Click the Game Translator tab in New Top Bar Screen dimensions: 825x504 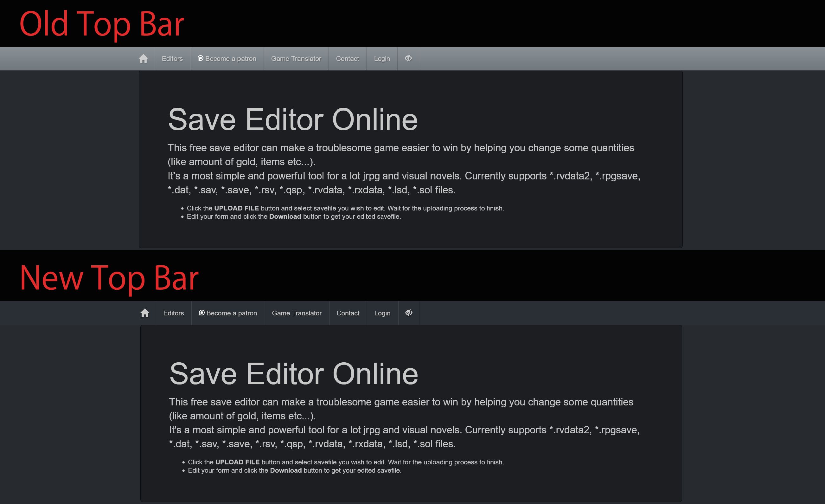click(x=297, y=313)
